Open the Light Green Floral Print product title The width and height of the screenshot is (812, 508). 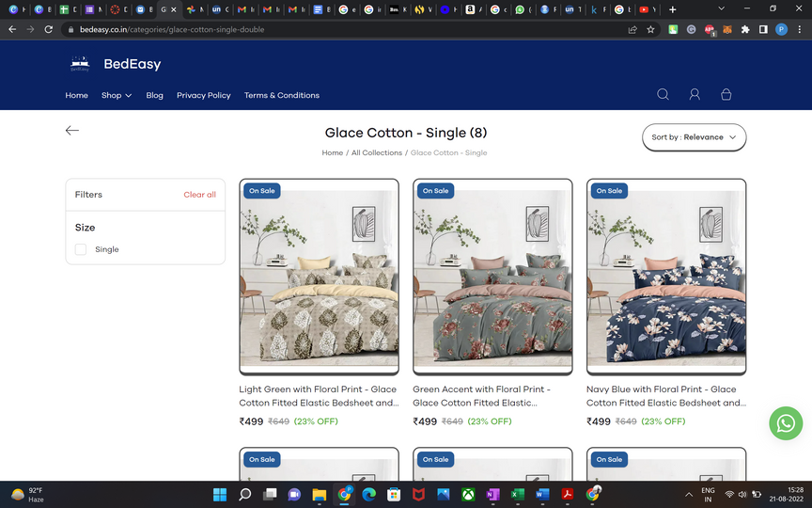click(319, 395)
